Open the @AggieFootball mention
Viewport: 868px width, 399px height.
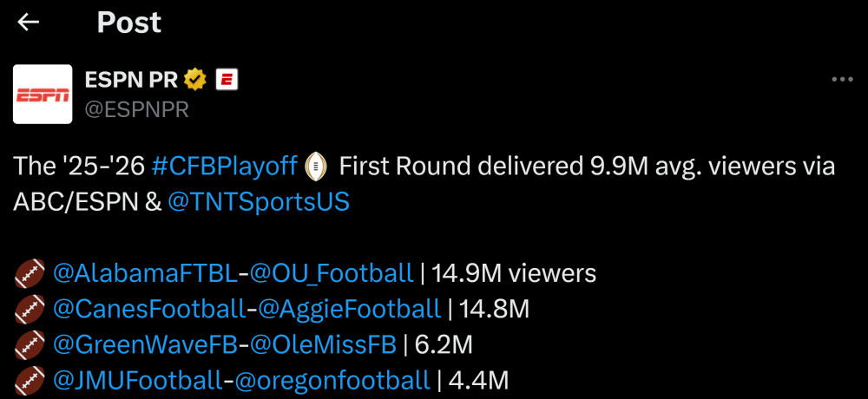point(349,308)
